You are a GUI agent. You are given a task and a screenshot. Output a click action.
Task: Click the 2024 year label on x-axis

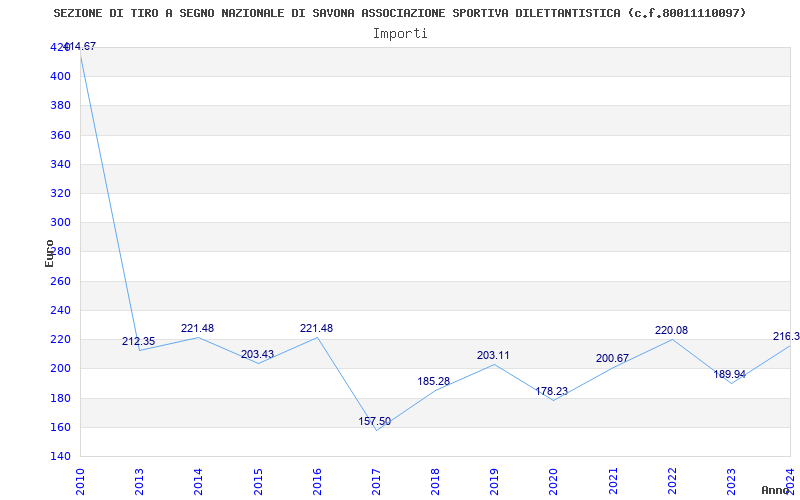(x=790, y=480)
